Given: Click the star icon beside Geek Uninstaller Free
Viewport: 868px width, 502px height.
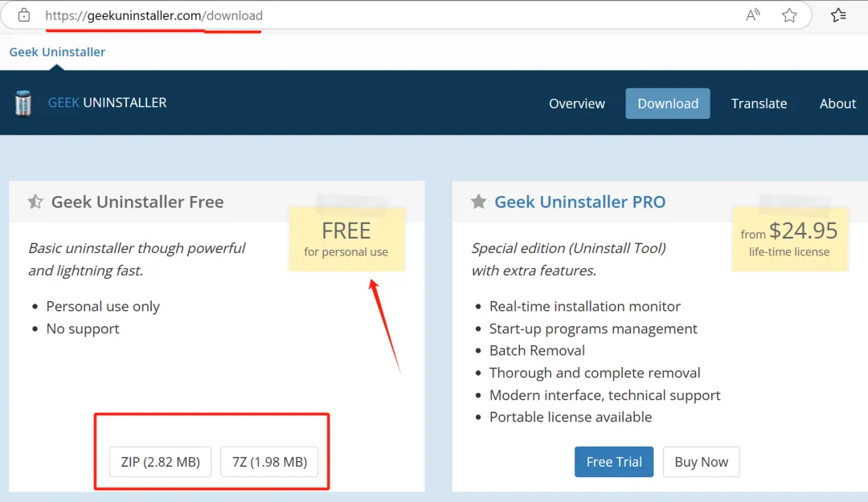Looking at the screenshot, I should click(35, 202).
